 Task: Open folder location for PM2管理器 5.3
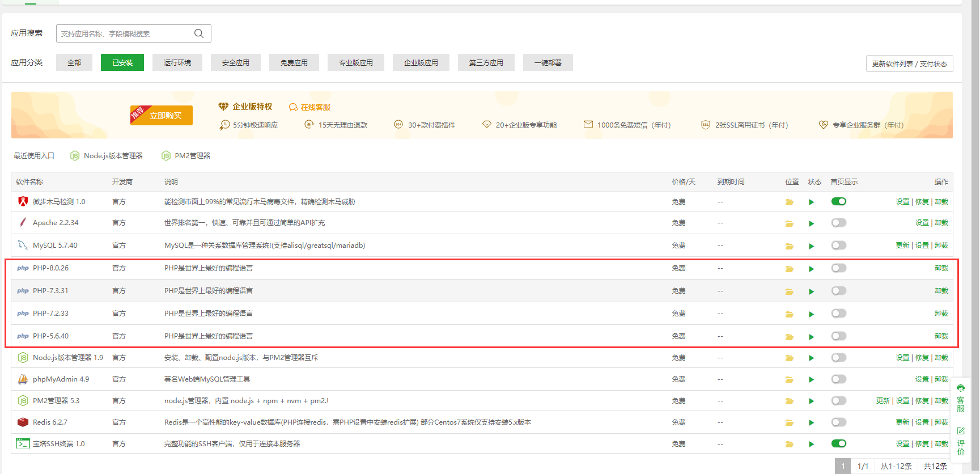click(789, 401)
